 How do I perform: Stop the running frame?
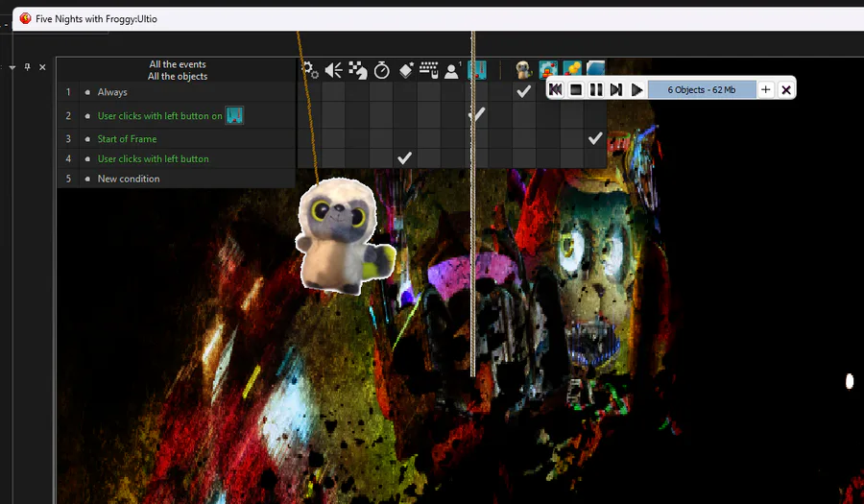pyautogui.click(x=576, y=89)
